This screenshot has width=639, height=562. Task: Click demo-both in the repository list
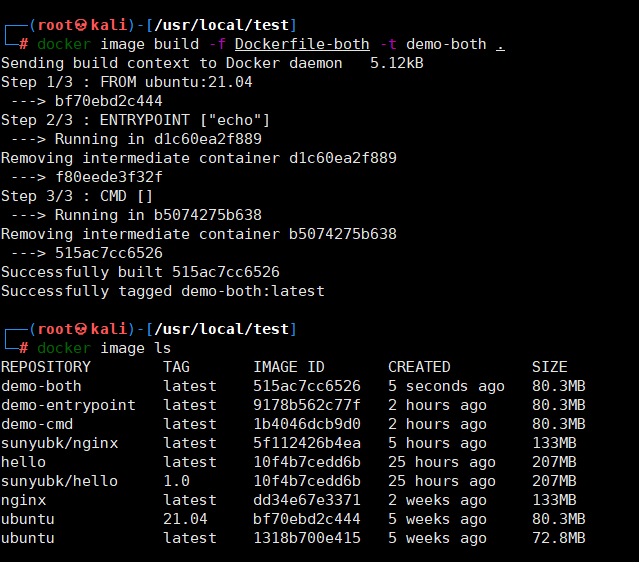point(41,386)
